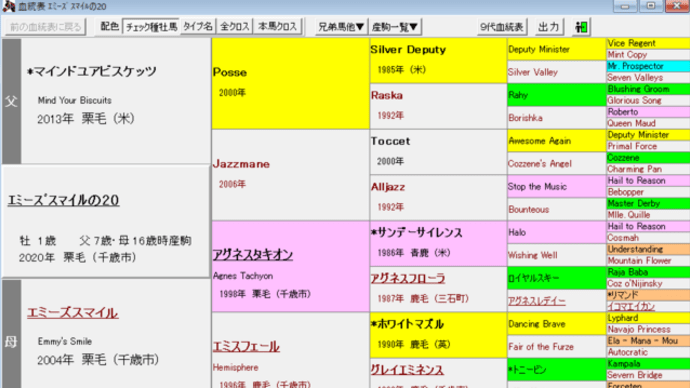690x388 pixels.
Task: Click the 出力 output button
Action: pos(548,27)
